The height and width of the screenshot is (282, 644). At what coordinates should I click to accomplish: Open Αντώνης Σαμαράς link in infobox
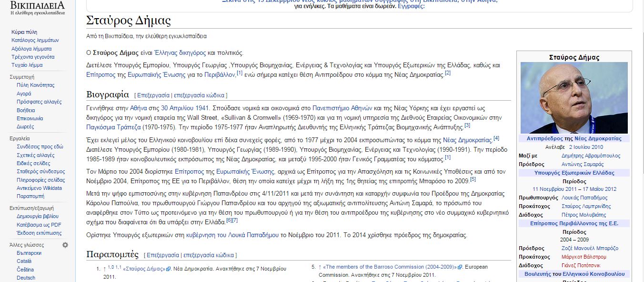click(582, 164)
